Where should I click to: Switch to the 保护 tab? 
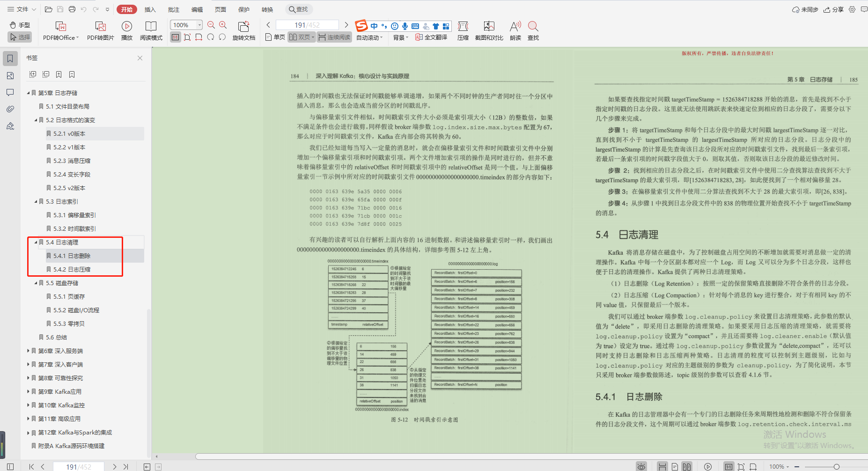point(244,9)
